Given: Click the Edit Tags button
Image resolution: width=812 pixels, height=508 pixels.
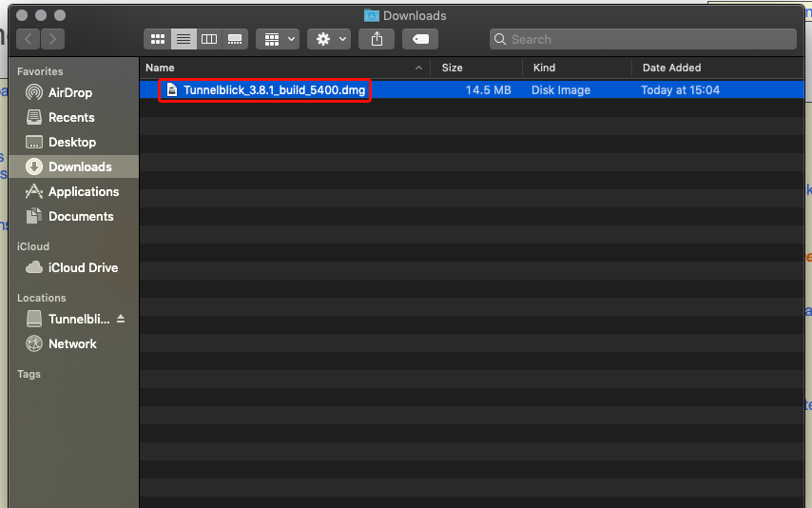Looking at the screenshot, I should (419, 39).
